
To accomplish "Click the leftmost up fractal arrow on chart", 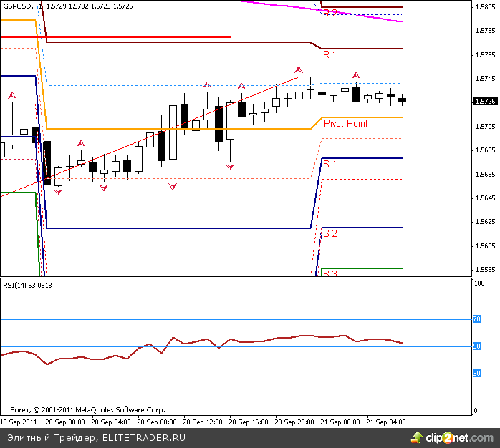I will pyautogui.click(x=12, y=95).
